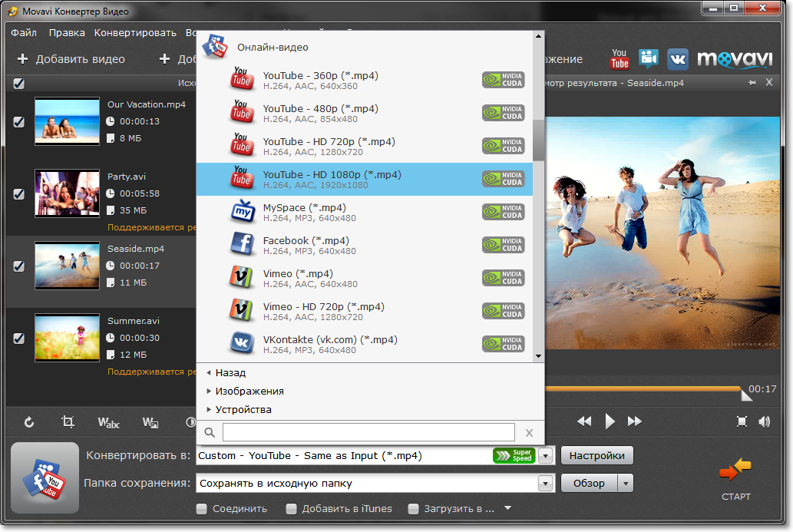Click the YouTube icon in top toolbar
The image size is (793, 532).
point(619,59)
